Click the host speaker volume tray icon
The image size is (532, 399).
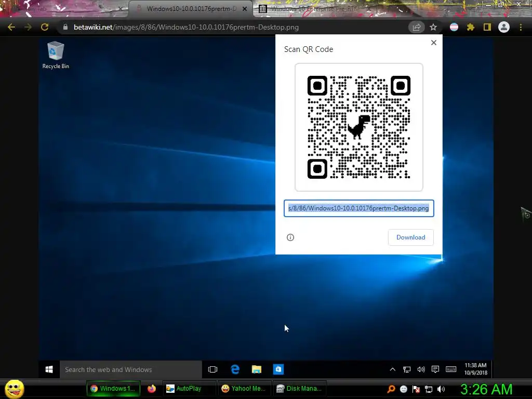441,389
